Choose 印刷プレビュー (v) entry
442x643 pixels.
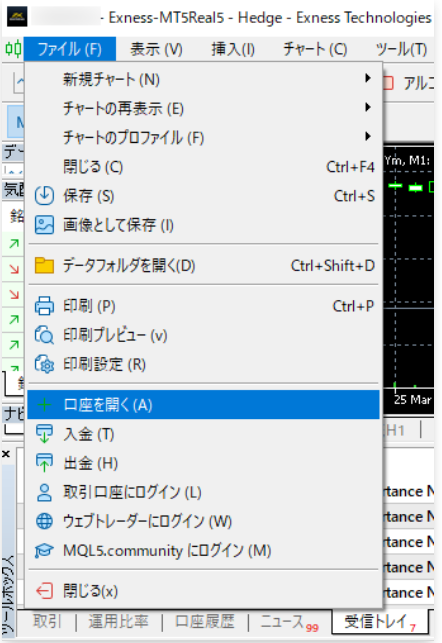point(203,335)
